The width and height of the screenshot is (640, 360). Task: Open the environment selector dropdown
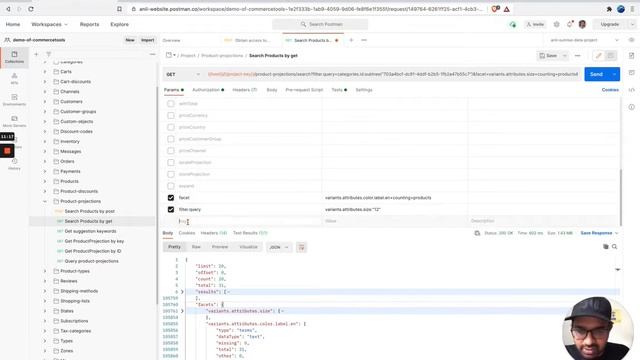(584, 40)
